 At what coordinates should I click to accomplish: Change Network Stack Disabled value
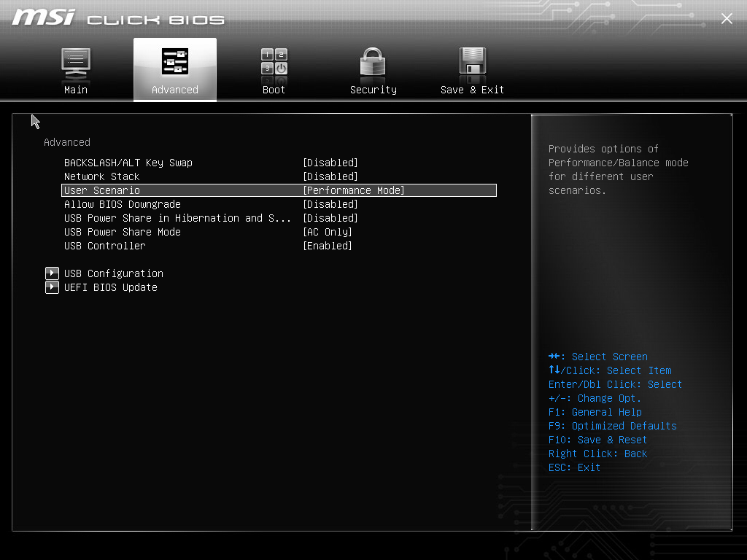click(x=330, y=176)
